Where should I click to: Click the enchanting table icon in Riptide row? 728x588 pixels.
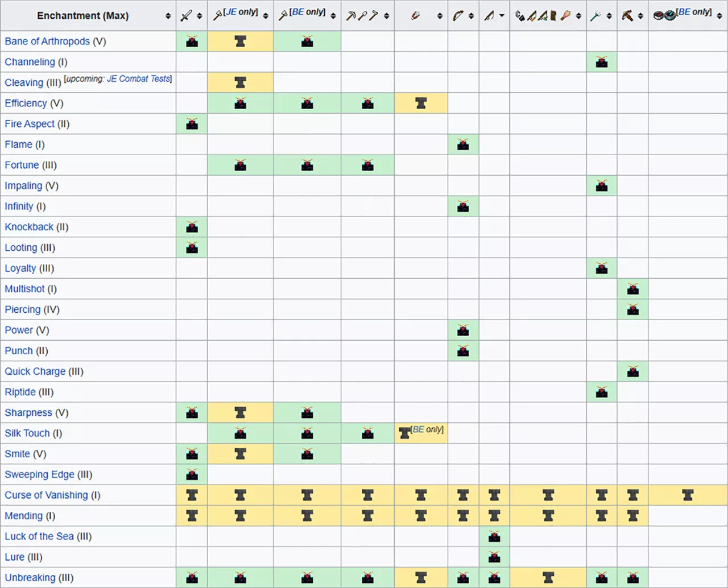point(602,392)
